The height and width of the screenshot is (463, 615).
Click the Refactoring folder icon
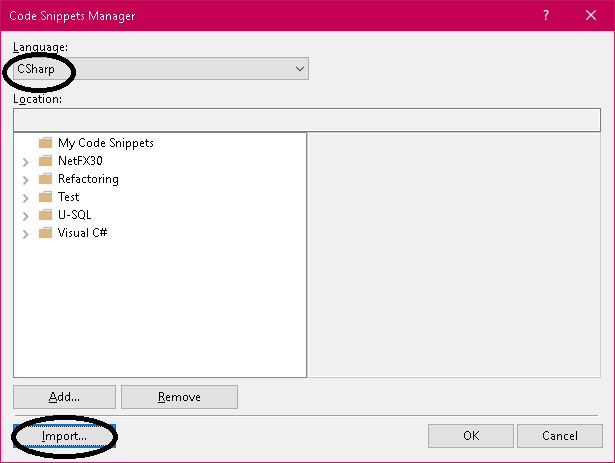45,179
